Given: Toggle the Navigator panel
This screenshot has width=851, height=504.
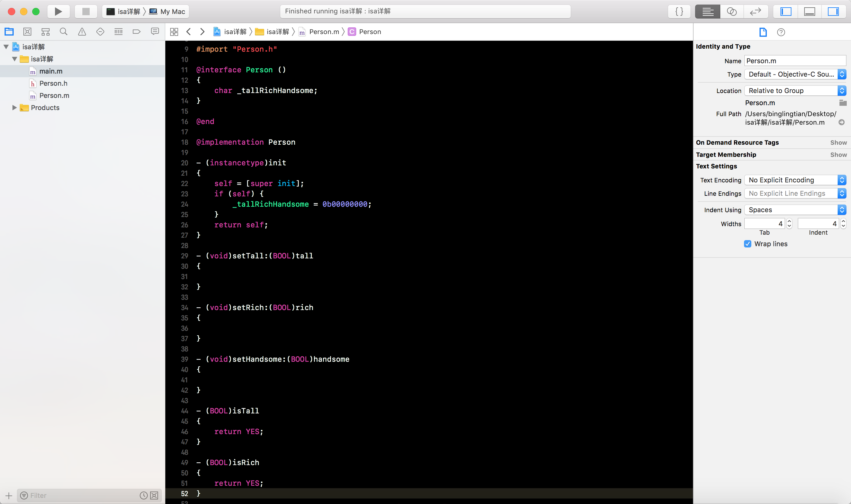Looking at the screenshot, I should 786,12.
